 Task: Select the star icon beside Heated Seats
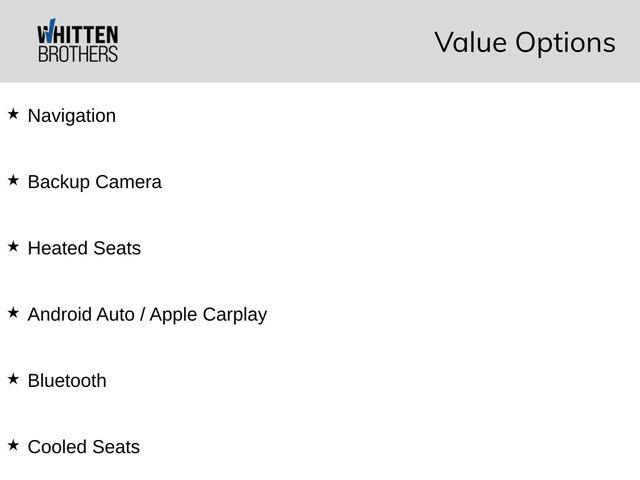point(13,246)
